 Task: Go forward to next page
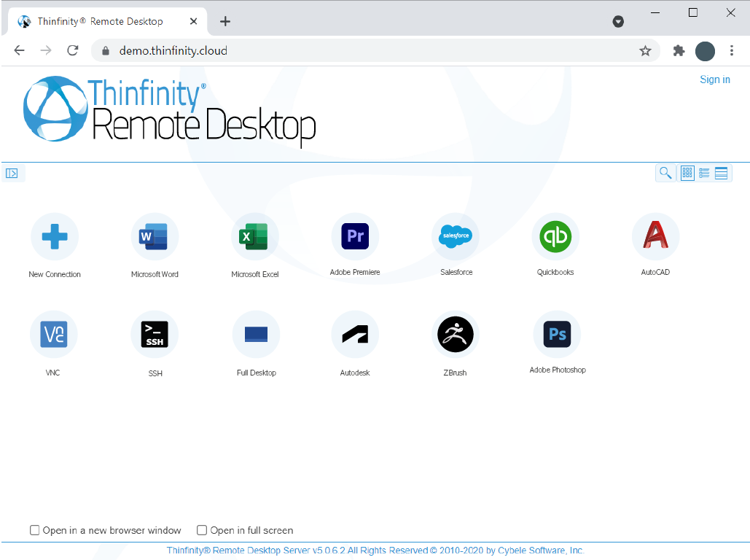pyautogui.click(x=46, y=50)
